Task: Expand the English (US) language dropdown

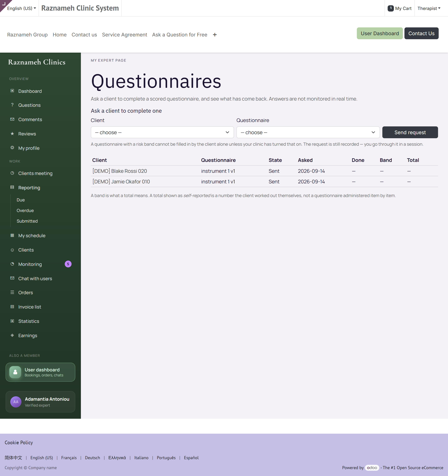Action: 21,8
